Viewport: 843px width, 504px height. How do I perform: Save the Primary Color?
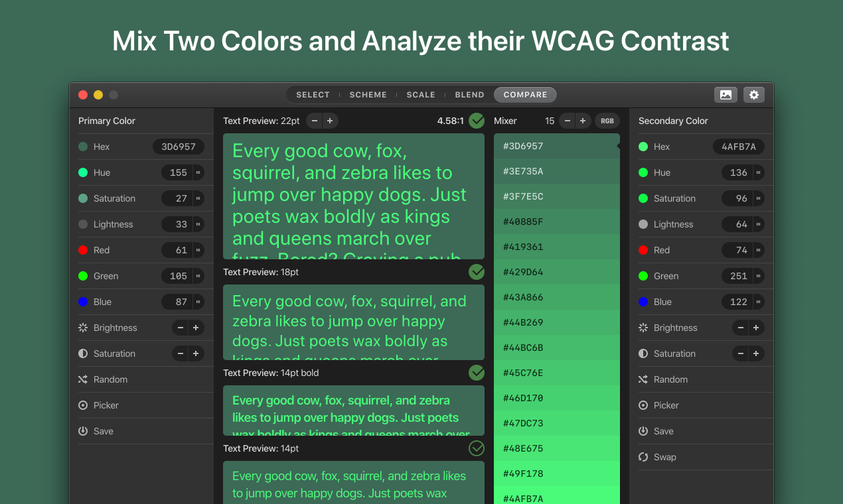click(x=83, y=431)
